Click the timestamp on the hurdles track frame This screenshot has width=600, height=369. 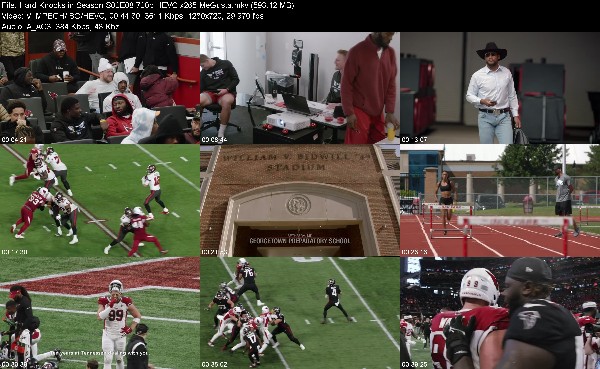414,252
